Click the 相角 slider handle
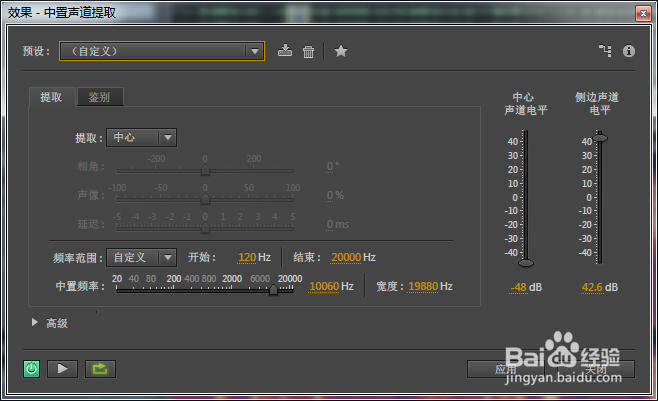The width and height of the screenshot is (658, 401). [x=205, y=170]
